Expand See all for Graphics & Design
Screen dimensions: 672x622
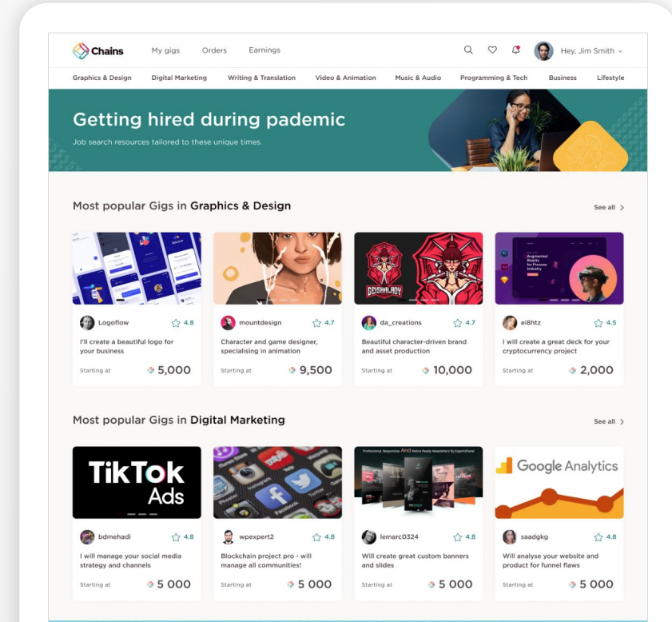coord(609,208)
